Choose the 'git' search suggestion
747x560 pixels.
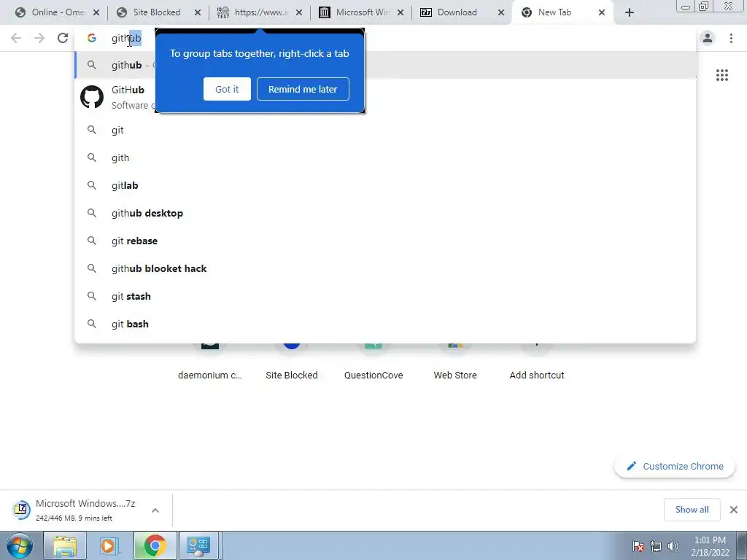[x=385, y=130]
